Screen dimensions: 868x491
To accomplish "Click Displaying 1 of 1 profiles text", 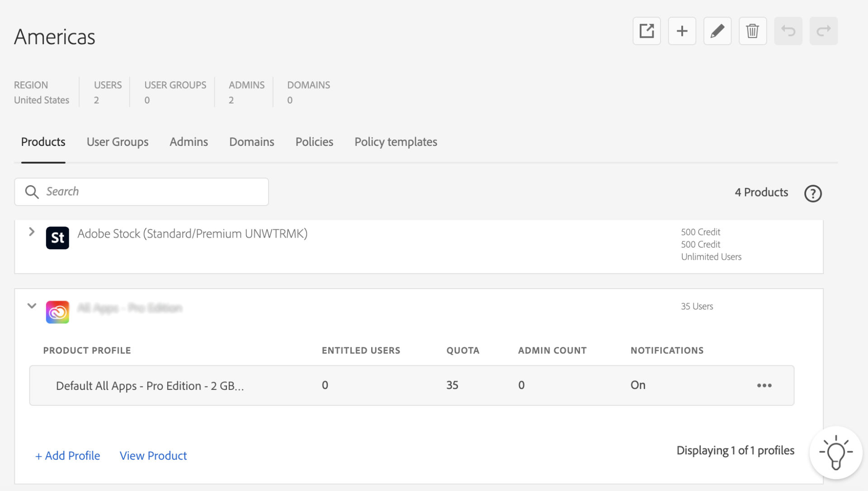I will 735,450.
